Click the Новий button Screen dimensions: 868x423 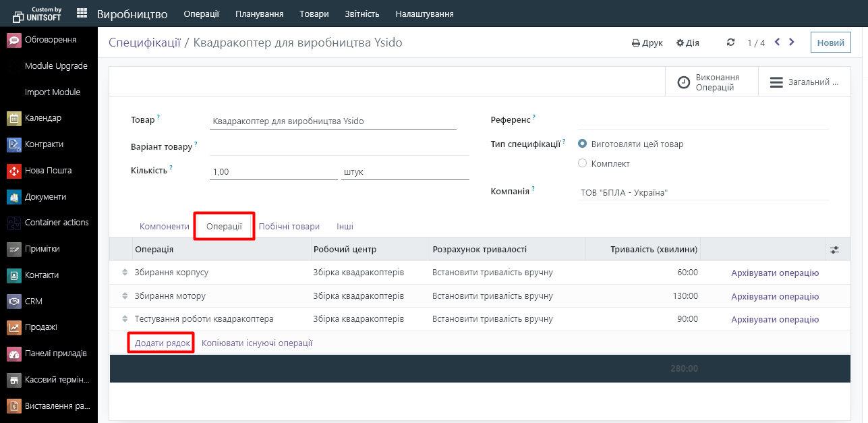pos(830,43)
